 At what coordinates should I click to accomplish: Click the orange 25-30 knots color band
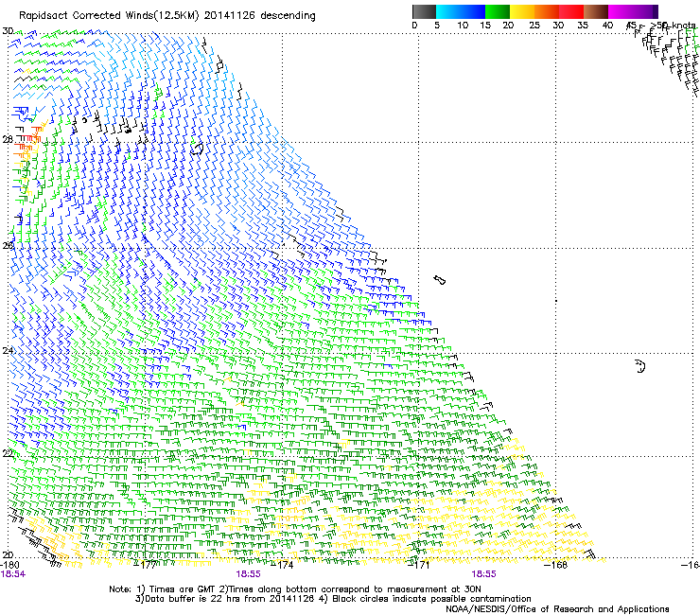click(547, 11)
